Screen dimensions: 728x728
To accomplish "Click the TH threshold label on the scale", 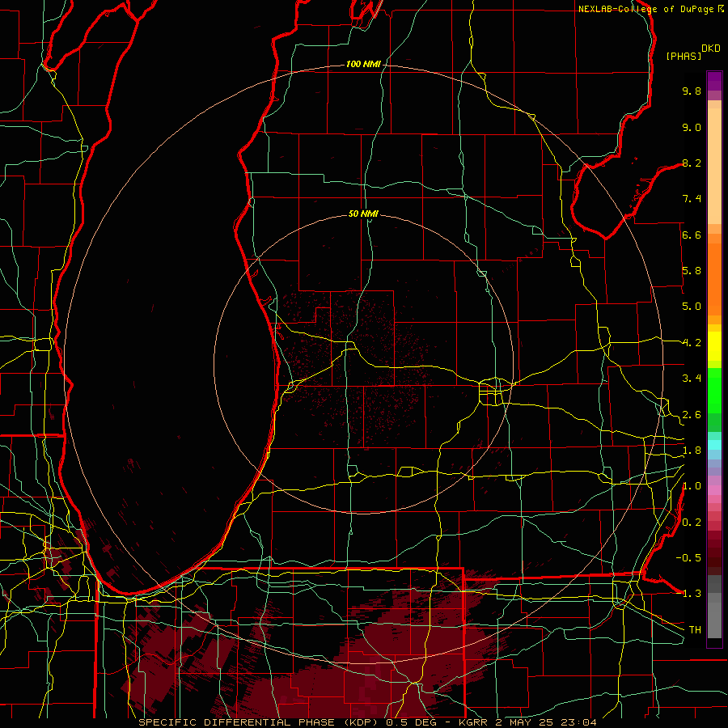I will point(695,630).
